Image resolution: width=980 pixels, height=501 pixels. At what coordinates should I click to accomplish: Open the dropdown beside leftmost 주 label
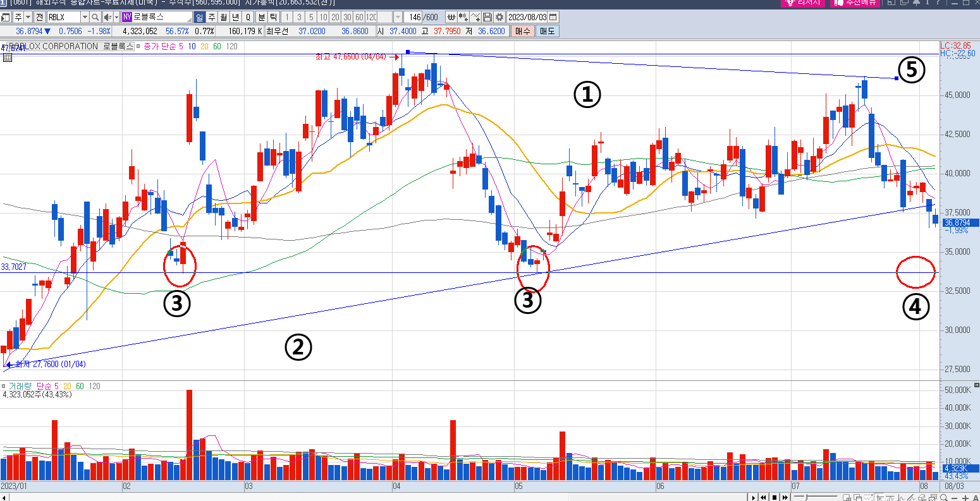click(x=28, y=17)
